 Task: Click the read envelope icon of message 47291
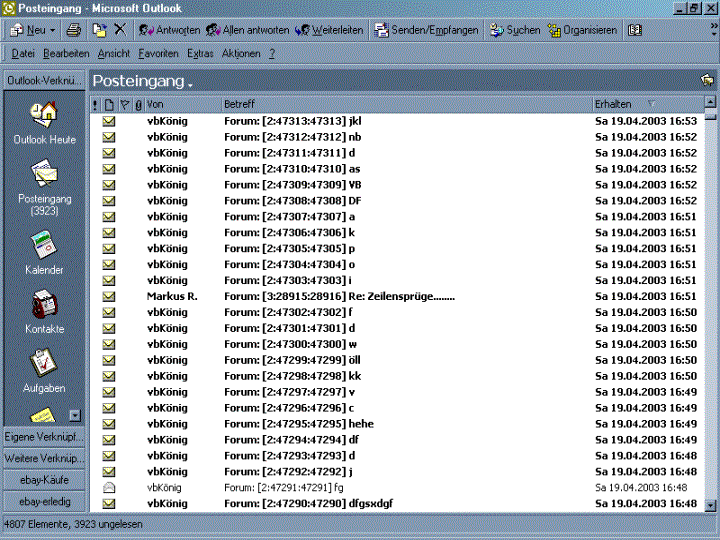tap(109, 487)
